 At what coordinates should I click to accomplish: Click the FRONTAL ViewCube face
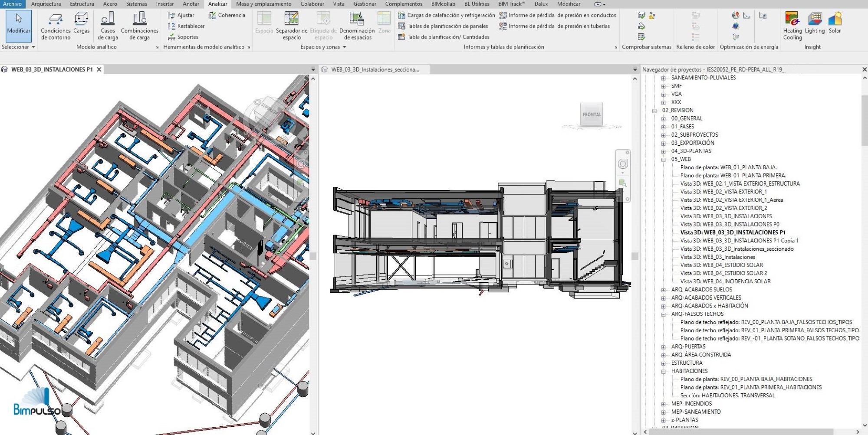click(x=592, y=114)
